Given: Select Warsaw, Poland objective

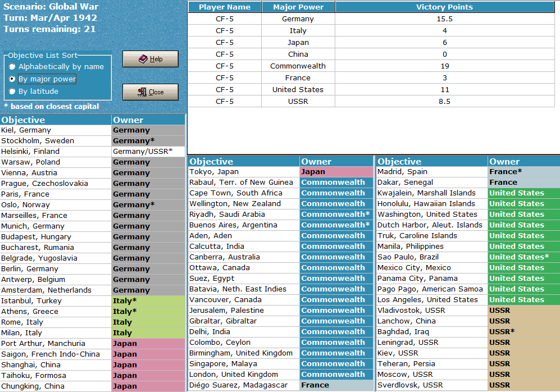Looking at the screenshot, I should [56, 162].
